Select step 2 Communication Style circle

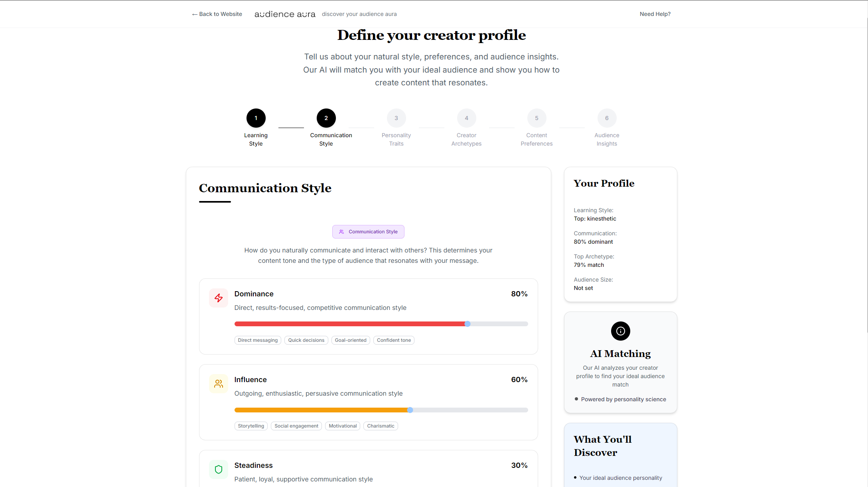326,118
